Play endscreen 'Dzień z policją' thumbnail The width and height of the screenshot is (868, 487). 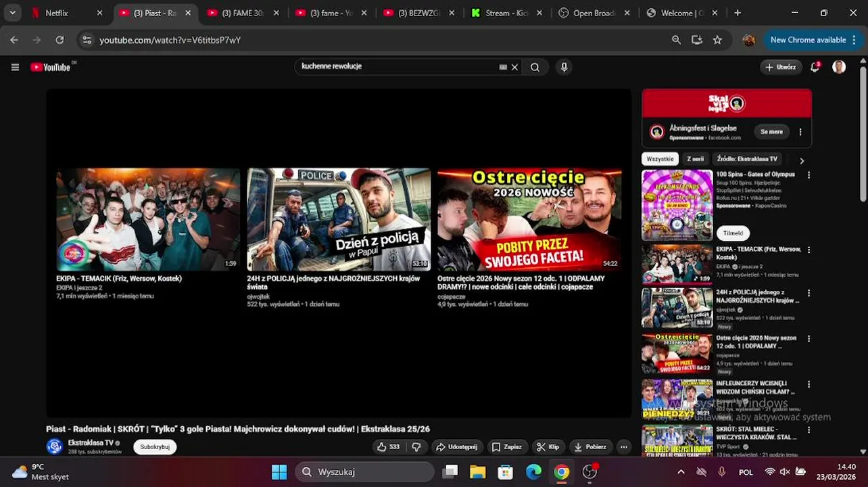pos(339,220)
